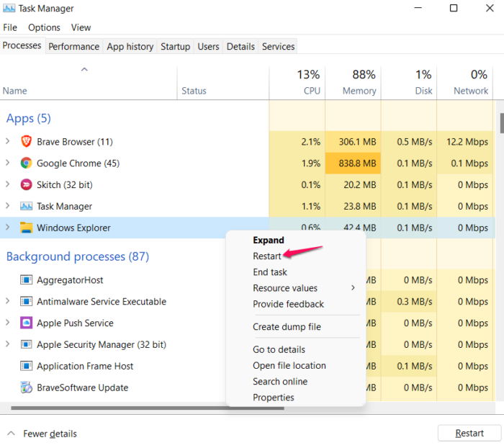
Task: Select End task in context menu
Action: (x=270, y=272)
